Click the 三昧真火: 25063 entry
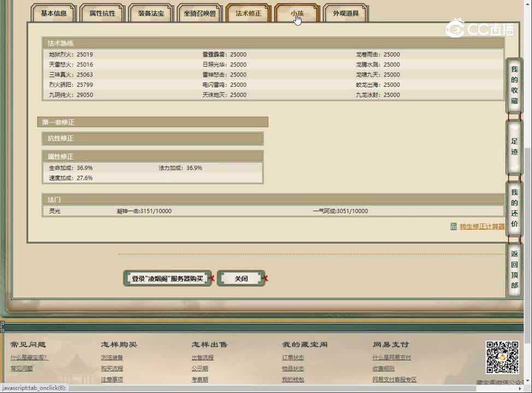Viewport: 532px width, 393px height. 71,75
